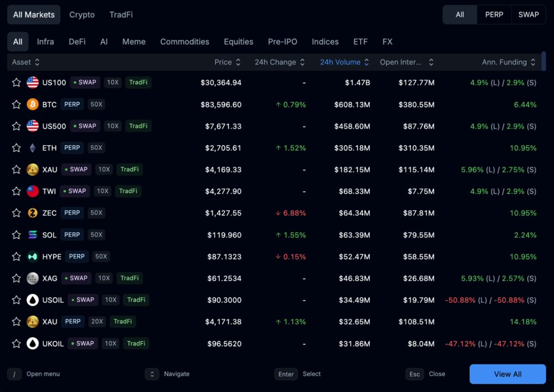Image resolution: width=554 pixels, height=392 pixels.
Task: Click the Solana logo icon
Action: point(33,235)
